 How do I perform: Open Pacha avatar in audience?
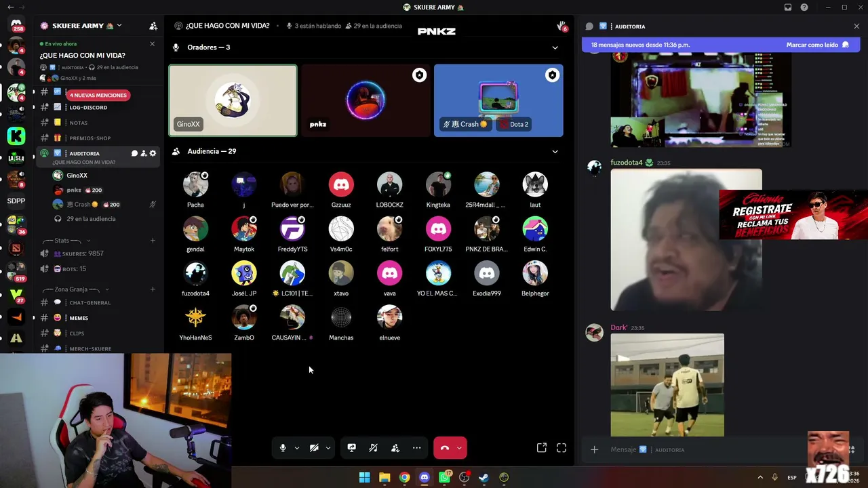pyautogui.click(x=195, y=185)
